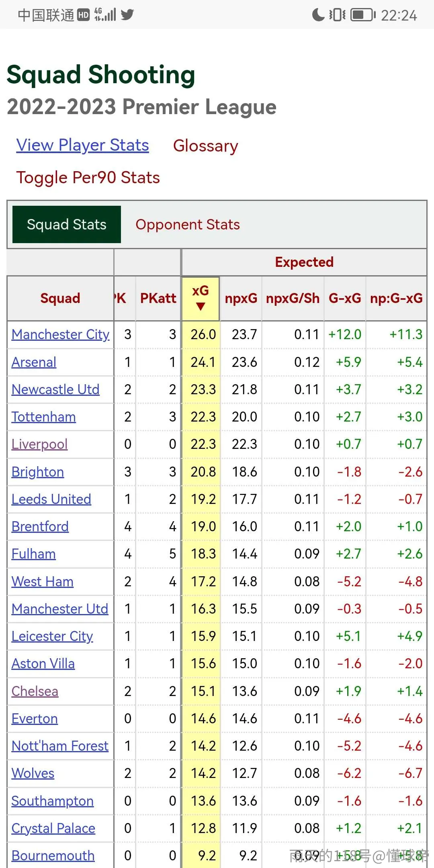Tap the 4G signal strength icon

pyautogui.click(x=105, y=14)
